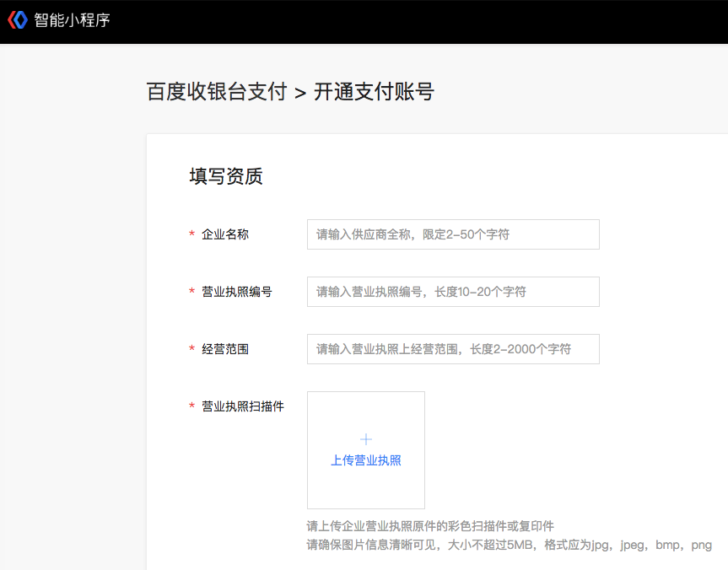Click the plus icon to upload license

pyautogui.click(x=366, y=439)
